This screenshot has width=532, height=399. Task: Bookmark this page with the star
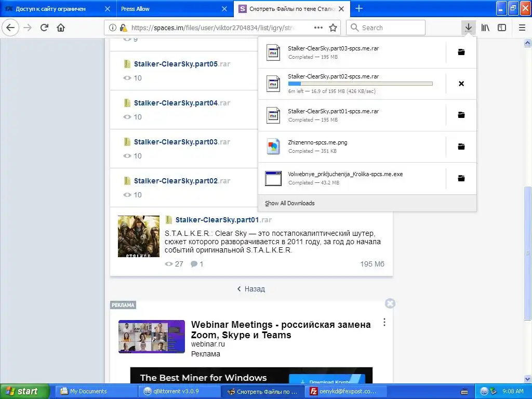(333, 28)
